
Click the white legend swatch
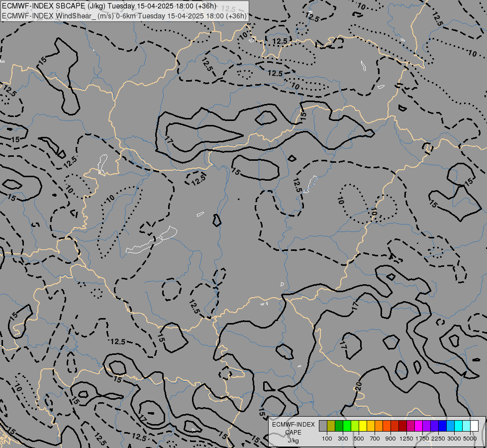tap(475, 426)
